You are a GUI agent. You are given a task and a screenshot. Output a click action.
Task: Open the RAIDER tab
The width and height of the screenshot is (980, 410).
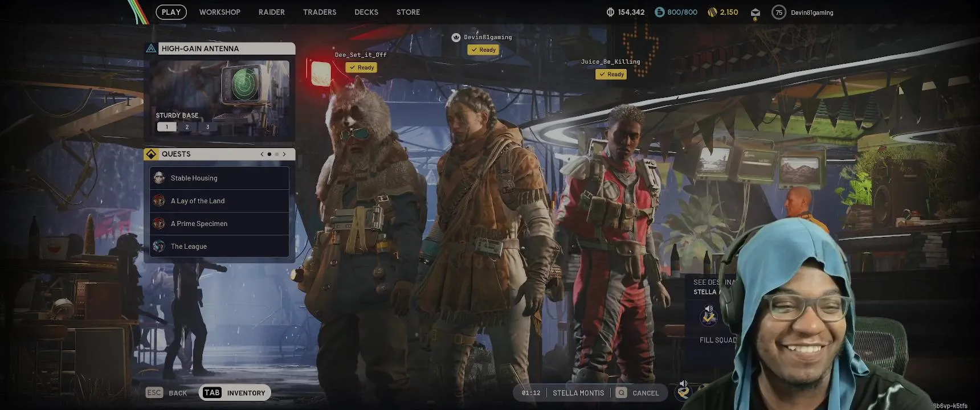click(x=271, y=12)
